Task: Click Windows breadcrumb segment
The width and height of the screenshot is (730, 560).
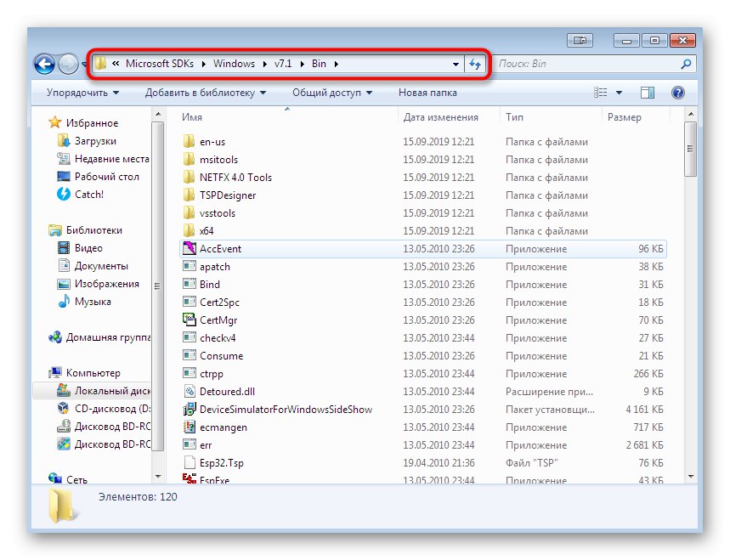Action: coord(234,64)
